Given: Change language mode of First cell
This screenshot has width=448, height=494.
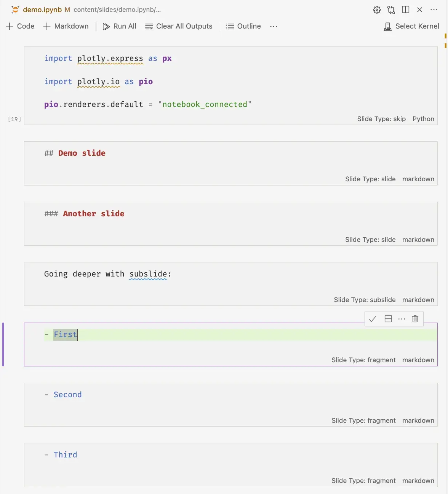Looking at the screenshot, I should click(418, 360).
